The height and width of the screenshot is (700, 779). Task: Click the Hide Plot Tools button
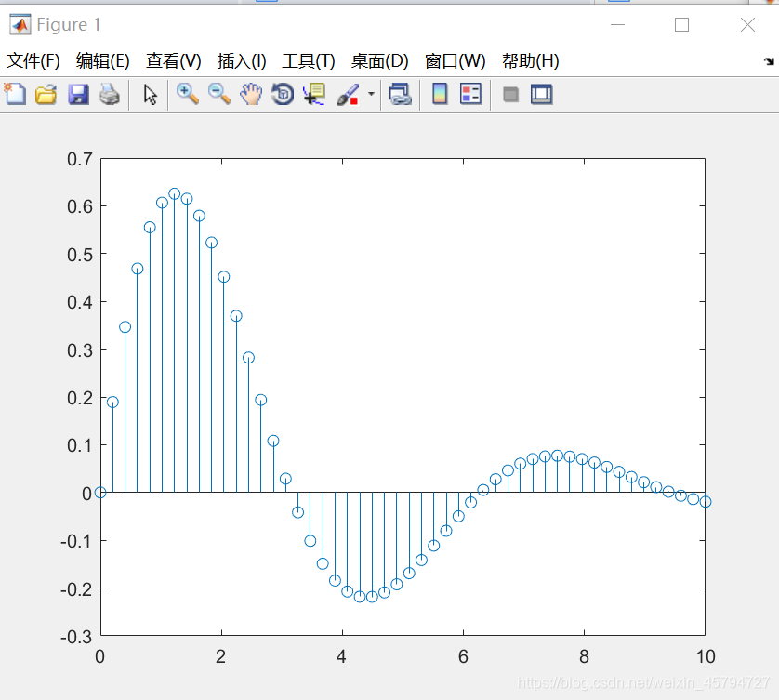coord(510,94)
